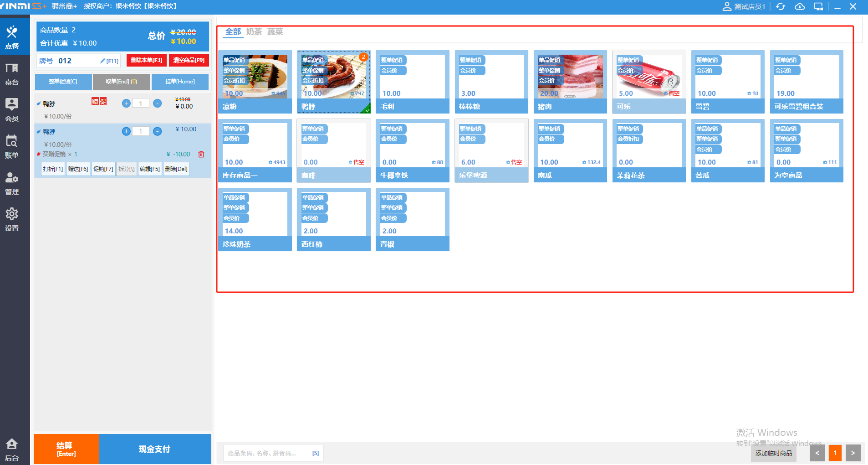Switch to the 蔬菜 category tab
Viewport: 868px width, 465px height.
[275, 31]
